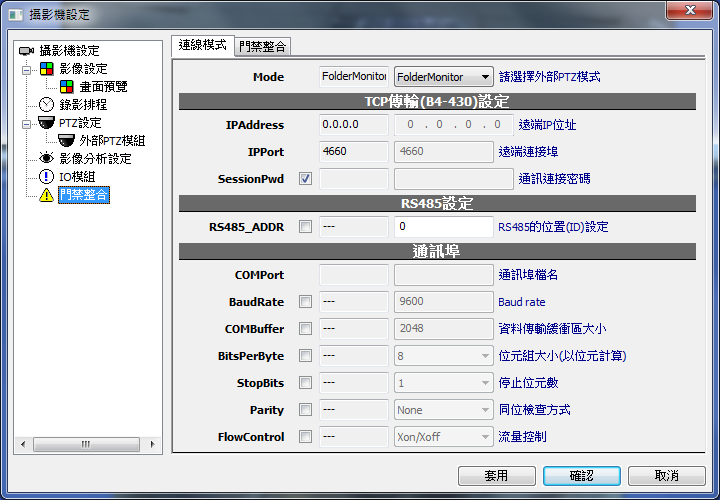Click the 套用 apply button
The width and height of the screenshot is (720, 500).
pyautogui.click(x=497, y=476)
